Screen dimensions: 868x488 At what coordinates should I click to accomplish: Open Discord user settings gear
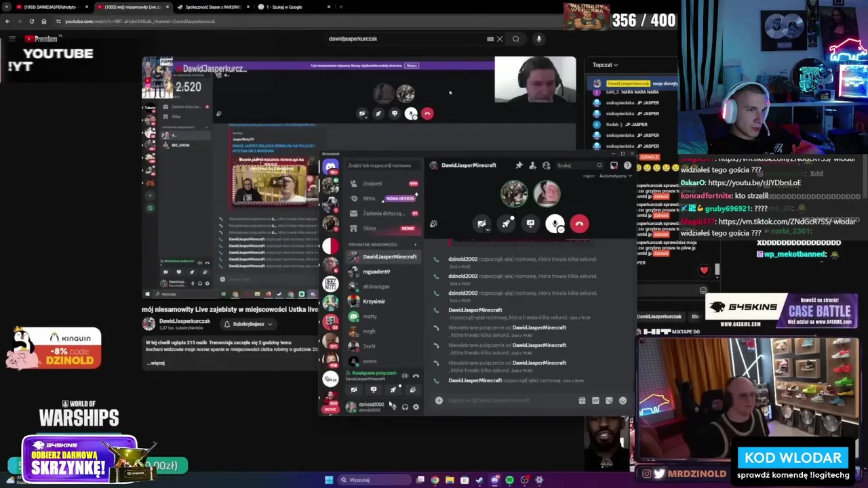point(416,407)
